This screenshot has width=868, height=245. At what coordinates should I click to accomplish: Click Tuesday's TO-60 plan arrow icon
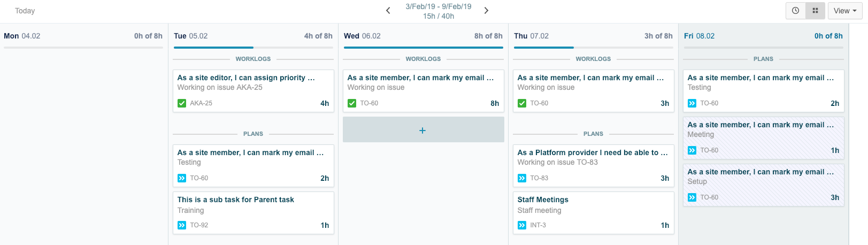tap(182, 178)
